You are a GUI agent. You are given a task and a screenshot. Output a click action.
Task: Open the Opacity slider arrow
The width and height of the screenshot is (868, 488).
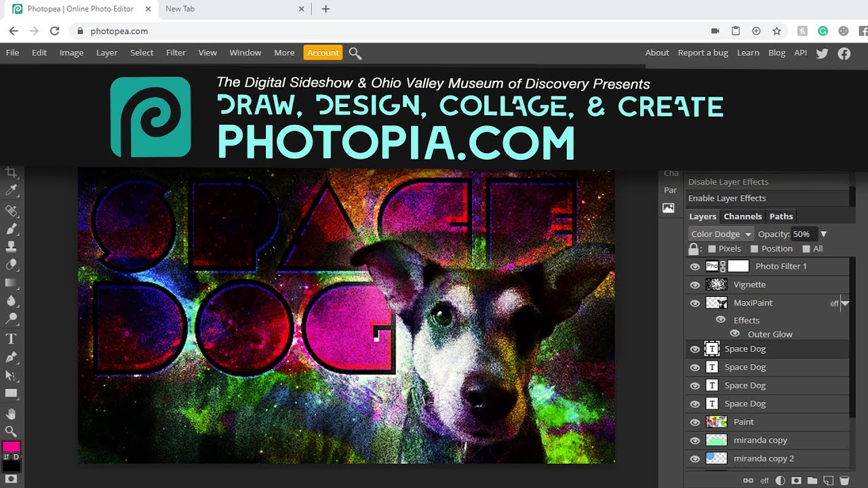pyautogui.click(x=824, y=234)
